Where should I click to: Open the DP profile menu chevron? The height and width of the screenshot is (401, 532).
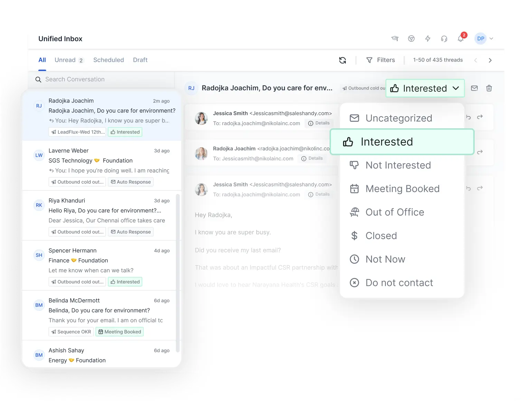coord(491,39)
